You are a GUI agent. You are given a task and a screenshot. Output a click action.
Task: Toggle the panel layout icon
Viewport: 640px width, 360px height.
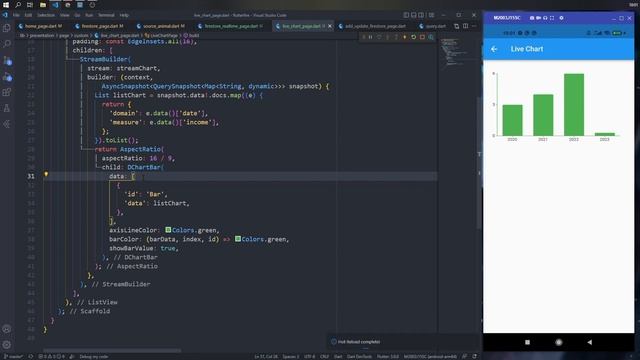tap(413, 15)
